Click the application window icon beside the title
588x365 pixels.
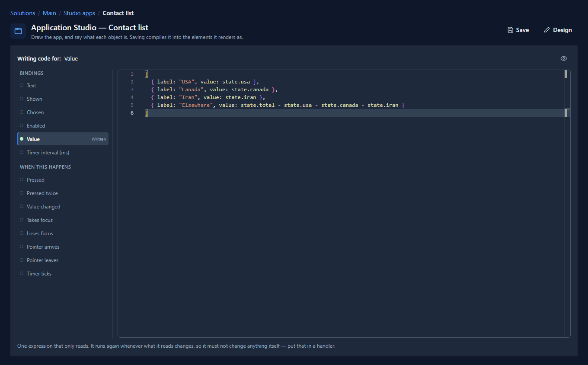point(18,31)
